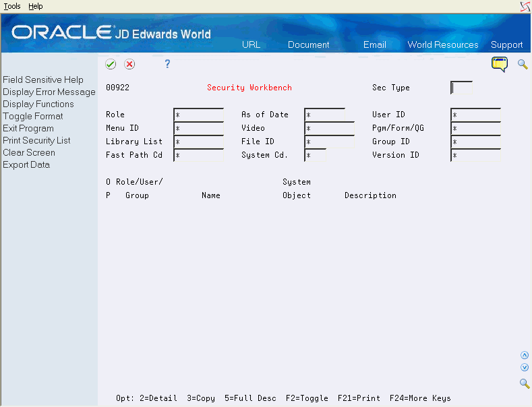
Task: Focus the System Cd. input field
Action: pos(315,156)
